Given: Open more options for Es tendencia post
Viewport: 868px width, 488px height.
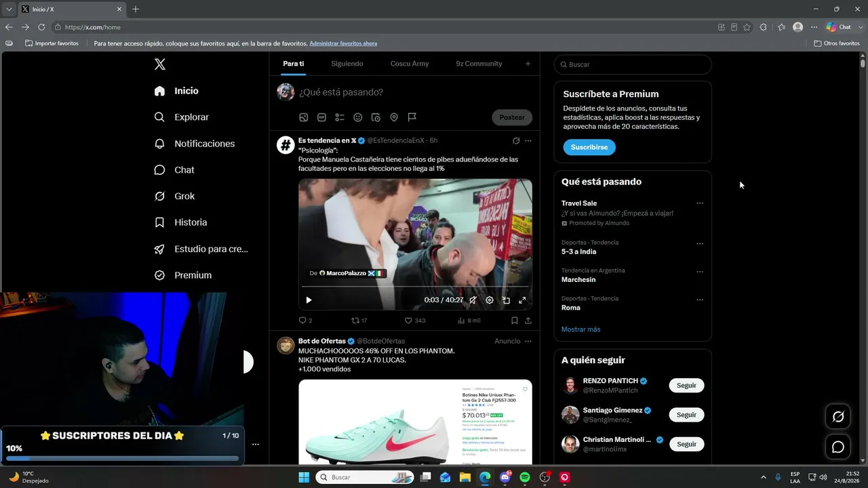Looking at the screenshot, I should [528, 141].
